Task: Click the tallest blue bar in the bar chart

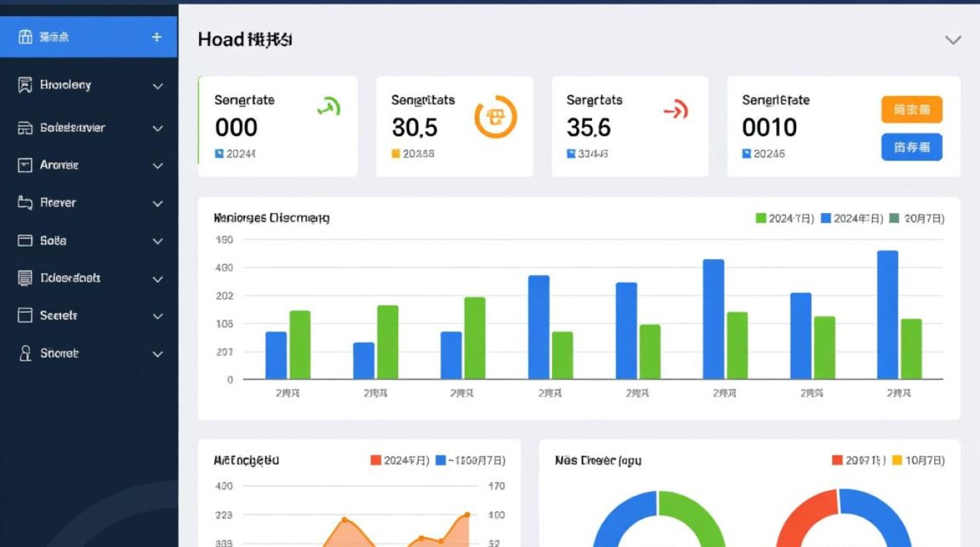Action: (887, 314)
